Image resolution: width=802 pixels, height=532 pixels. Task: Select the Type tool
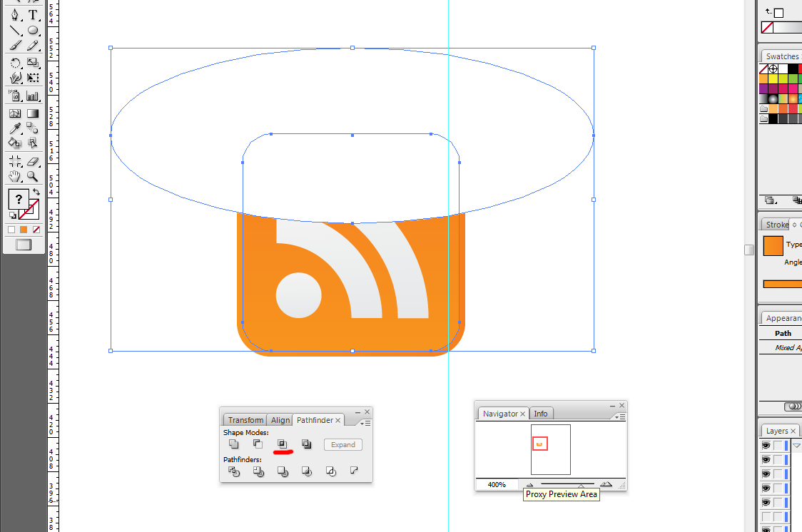pyautogui.click(x=33, y=15)
